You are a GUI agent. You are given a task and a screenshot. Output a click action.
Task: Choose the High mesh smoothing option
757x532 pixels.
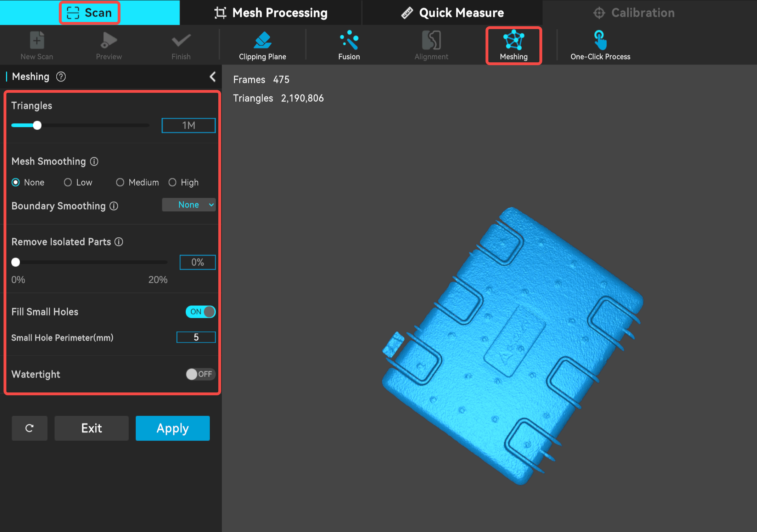tap(173, 182)
